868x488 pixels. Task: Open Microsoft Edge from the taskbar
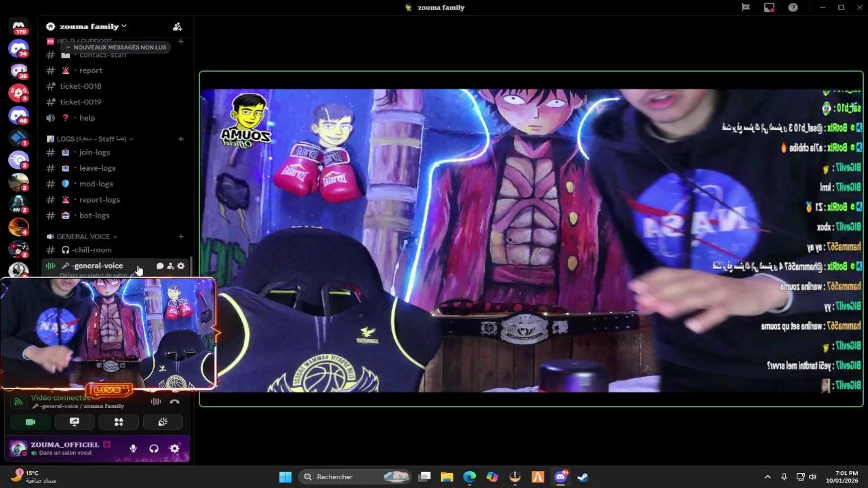[x=469, y=476]
